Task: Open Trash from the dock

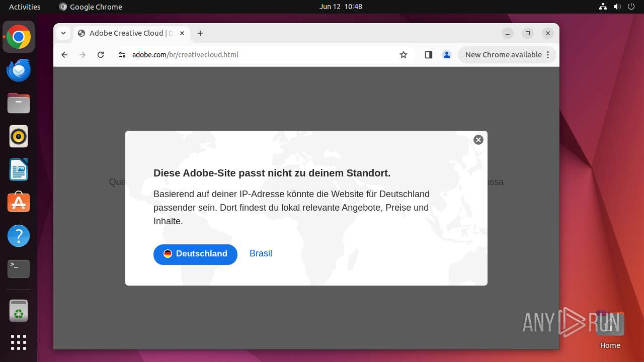Action: (19, 311)
